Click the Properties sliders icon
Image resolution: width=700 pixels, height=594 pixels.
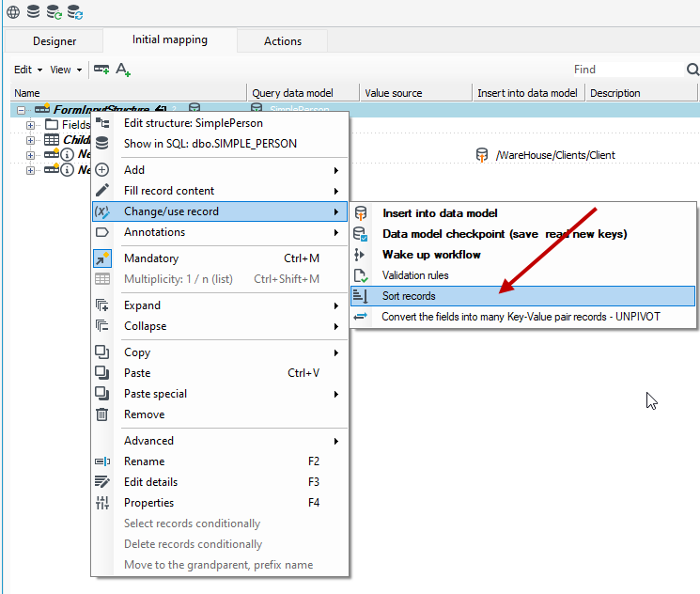pos(102,503)
